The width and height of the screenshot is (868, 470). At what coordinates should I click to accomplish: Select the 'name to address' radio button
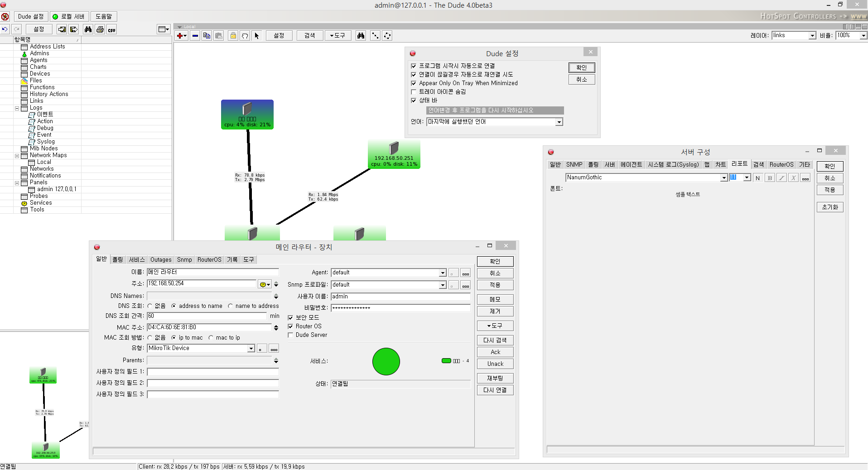(230, 306)
